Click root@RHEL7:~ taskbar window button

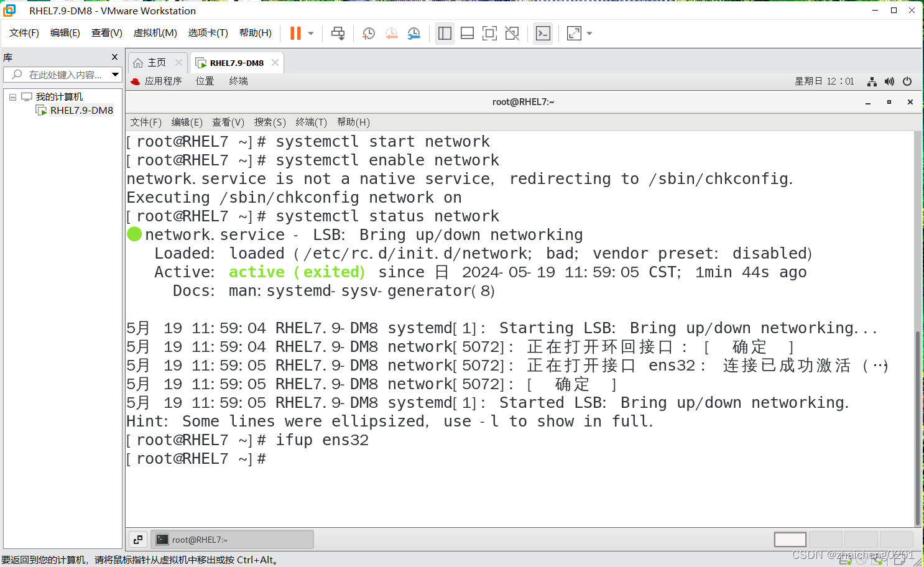coord(232,540)
